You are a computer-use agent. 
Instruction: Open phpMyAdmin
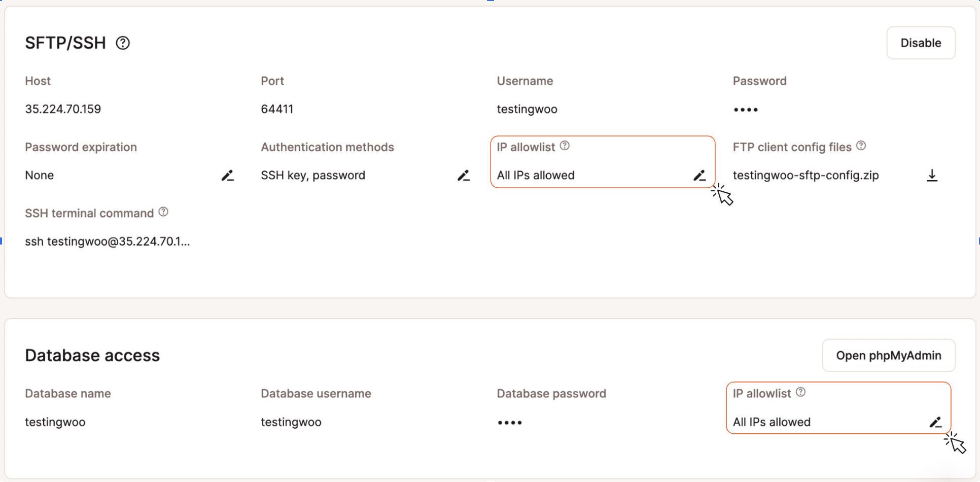[888, 356]
